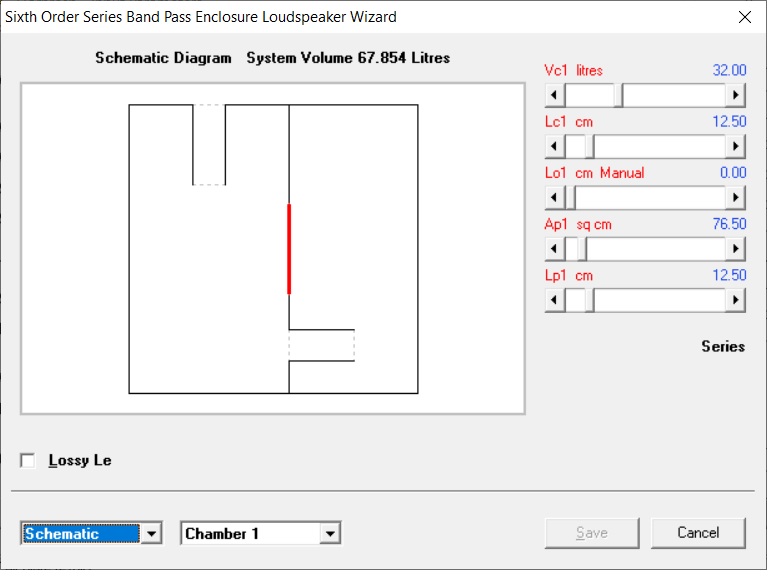Image resolution: width=777 pixels, height=580 pixels.
Task: Increase Ap1 sq cm with right arrow
Action: point(735,249)
